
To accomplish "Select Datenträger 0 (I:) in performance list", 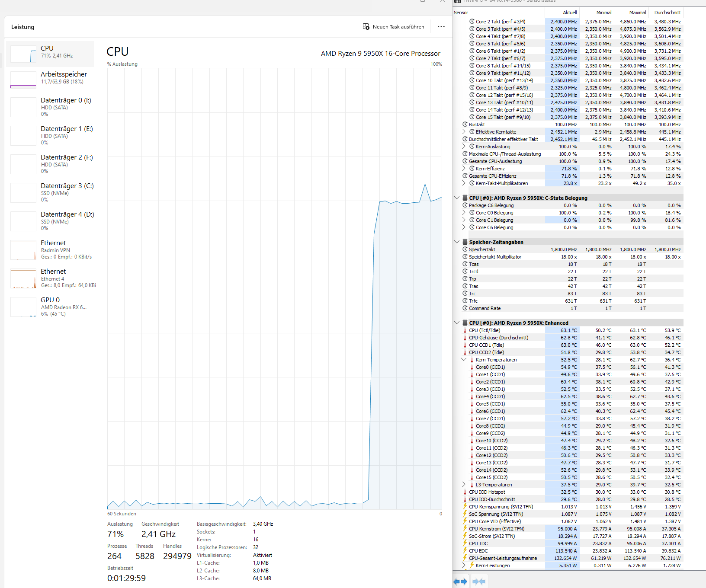I will 50,107.
